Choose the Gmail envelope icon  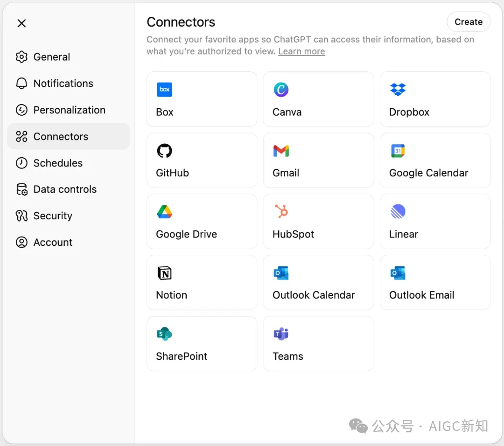click(x=281, y=151)
